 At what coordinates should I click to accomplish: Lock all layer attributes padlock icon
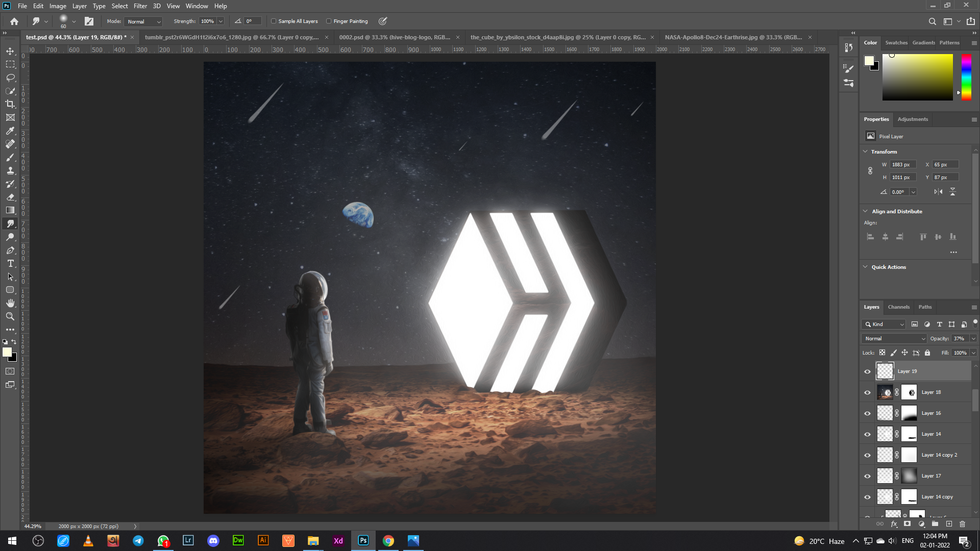coord(927,353)
